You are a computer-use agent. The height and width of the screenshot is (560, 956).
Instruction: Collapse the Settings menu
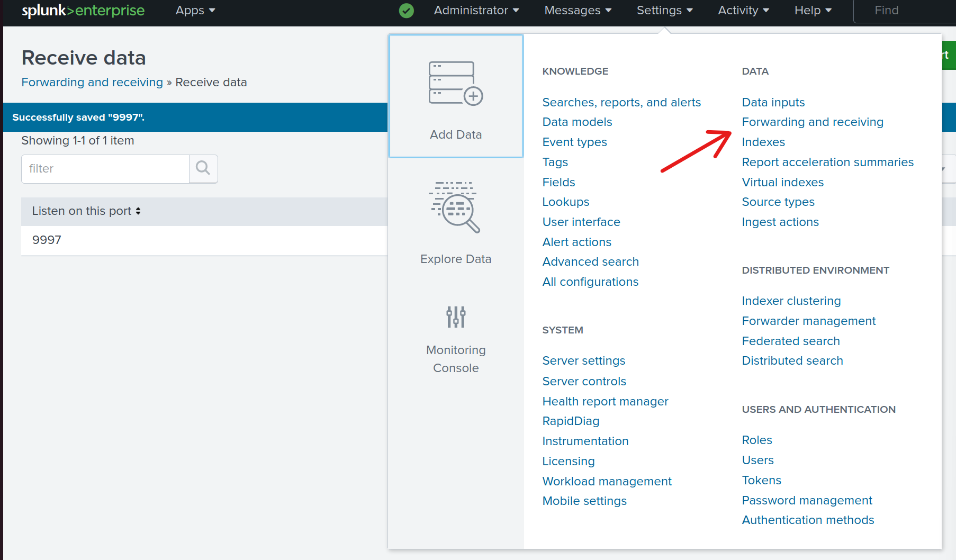(x=664, y=11)
